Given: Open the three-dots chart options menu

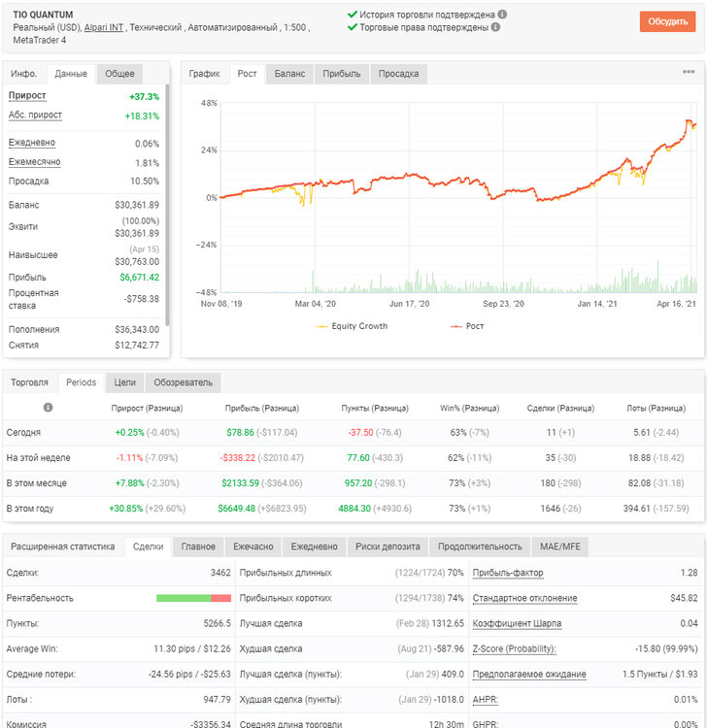Looking at the screenshot, I should click(689, 72).
